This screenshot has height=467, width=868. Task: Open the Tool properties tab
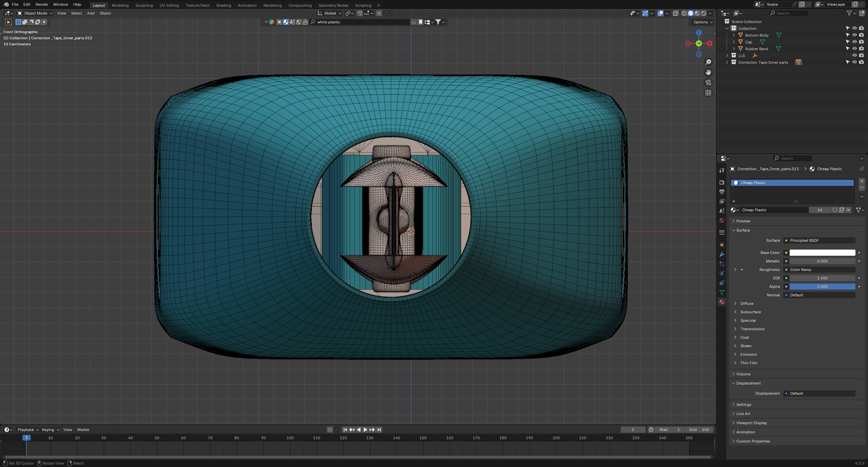pyautogui.click(x=722, y=170)
